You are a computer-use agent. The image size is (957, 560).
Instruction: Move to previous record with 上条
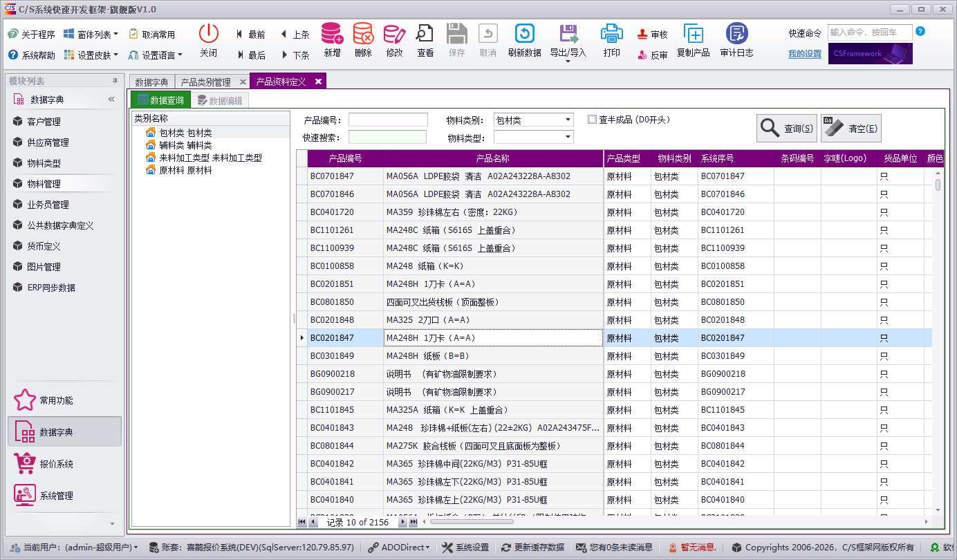click(295, 35)
